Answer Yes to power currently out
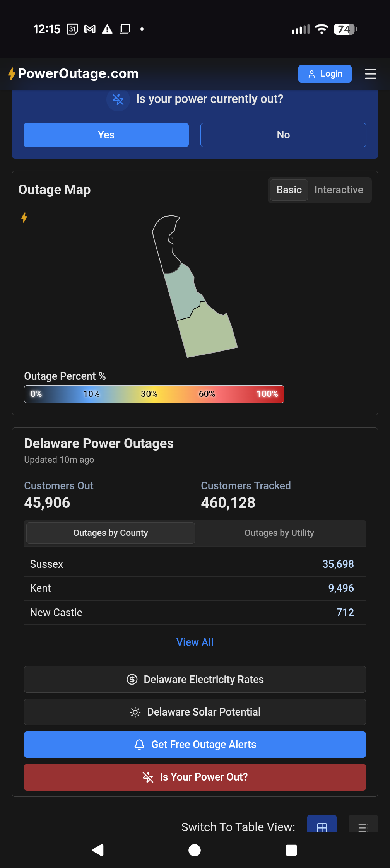Screen dimensions: 390x868 coord(106,135)
